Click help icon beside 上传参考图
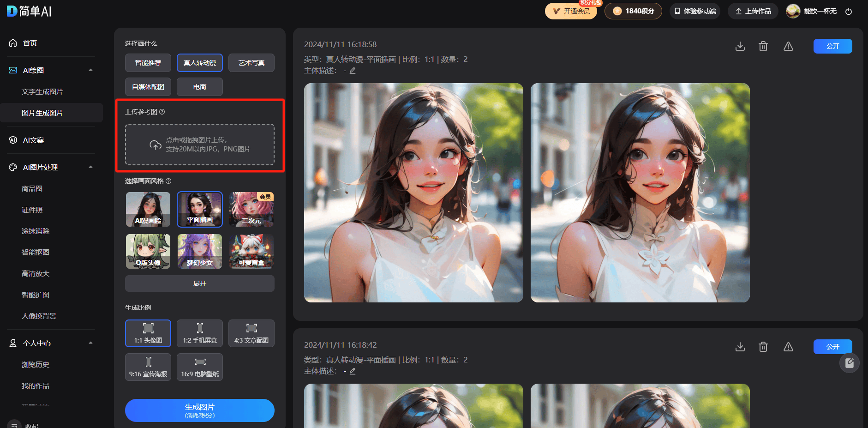 (162, 112)
